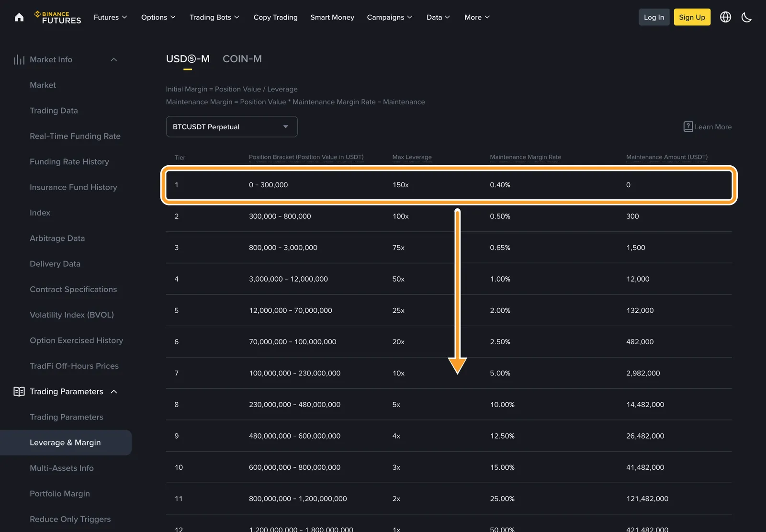Open the Campaigns dropdown menu
Image resolution: width=766 pixels, height=532 pixels.
pyautogui.click(x=390, y=17)
